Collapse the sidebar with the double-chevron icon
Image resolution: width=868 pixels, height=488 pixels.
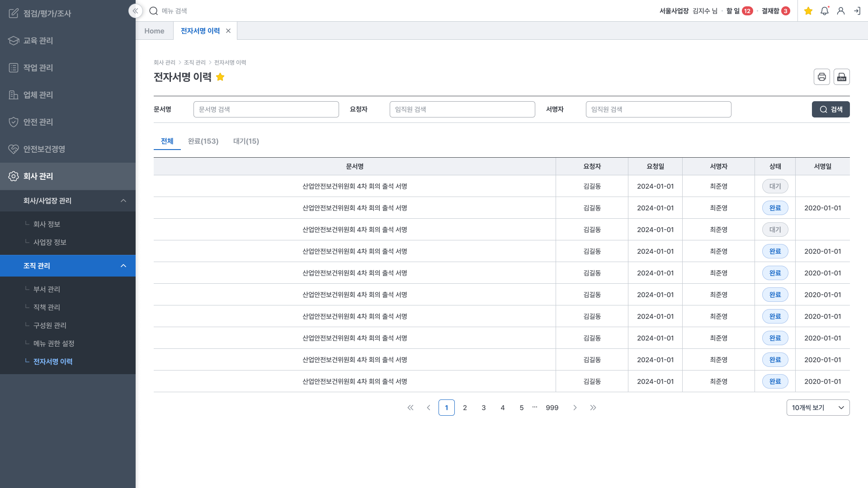(x=135, y=11)
